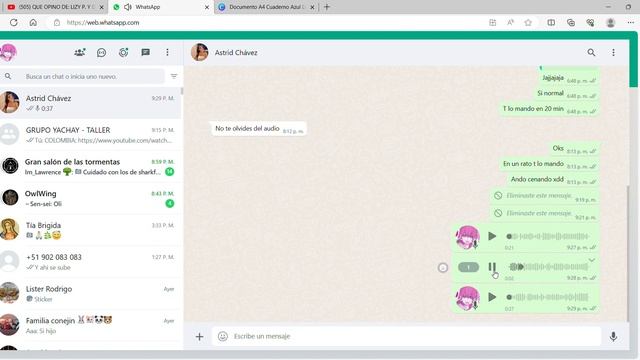The height and width of the screenshot is (360, 640).
Task: Seek in the 9:29 p.m. audio waveform
Action: [x=547, y=297]
